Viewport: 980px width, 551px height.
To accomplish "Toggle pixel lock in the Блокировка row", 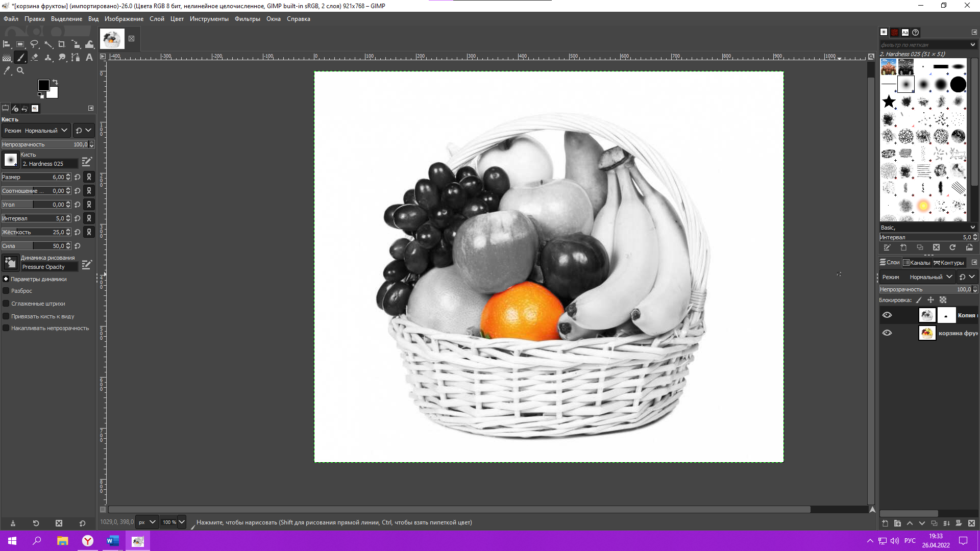I will pos(919,300).
